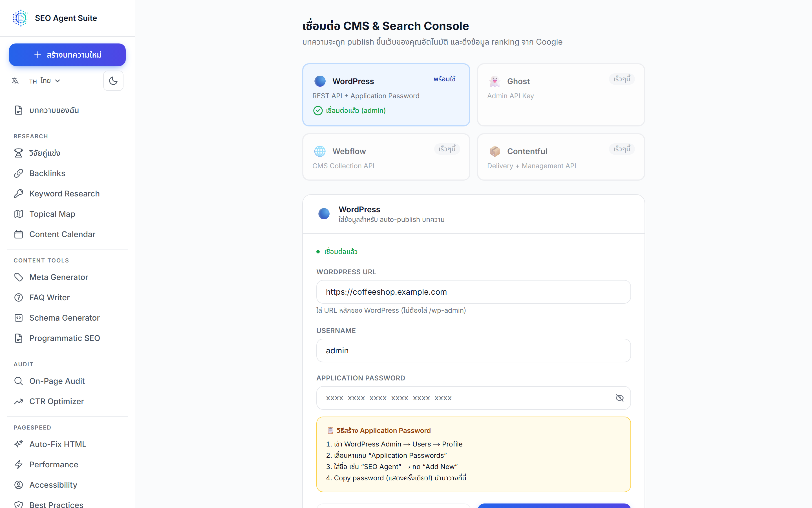Click the Topical Map map icon
This screenshot has height=508, width=812.
tap(19, 214)
